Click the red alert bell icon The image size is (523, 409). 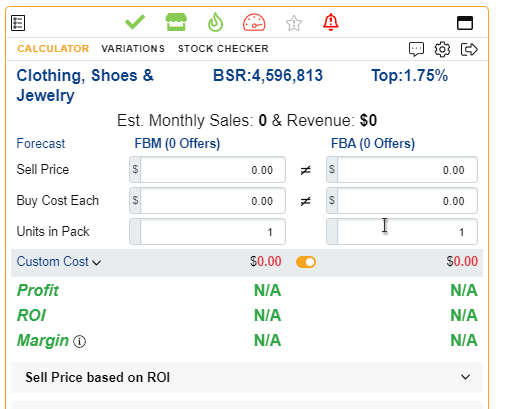[x=331, y=22]
